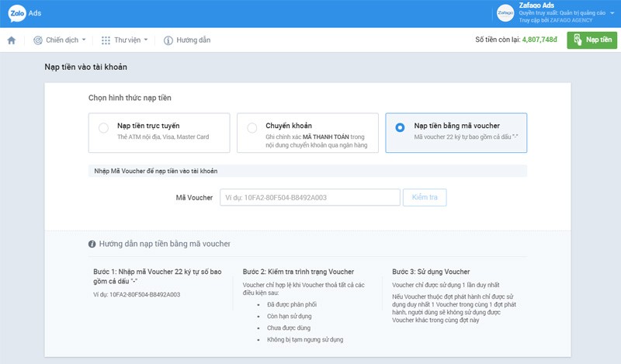Click the Zafago Ads account name
The width and height of the screenshot is (621, 364).
point(536,5)
